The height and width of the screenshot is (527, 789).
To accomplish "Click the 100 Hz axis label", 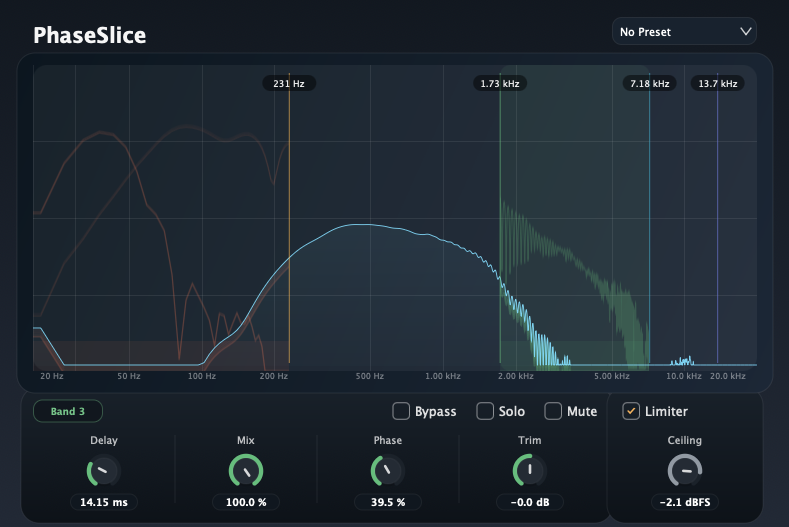I will pyautogui.click(x=202, y=376).
